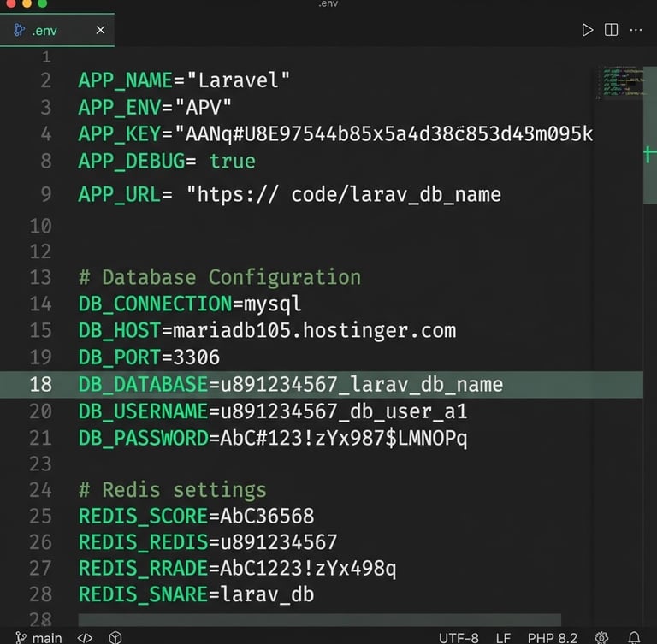Click DB_USERNAME value u891234567_db_user_a1
The width and height of the screenshot is (657, 644).
point(344,411)
